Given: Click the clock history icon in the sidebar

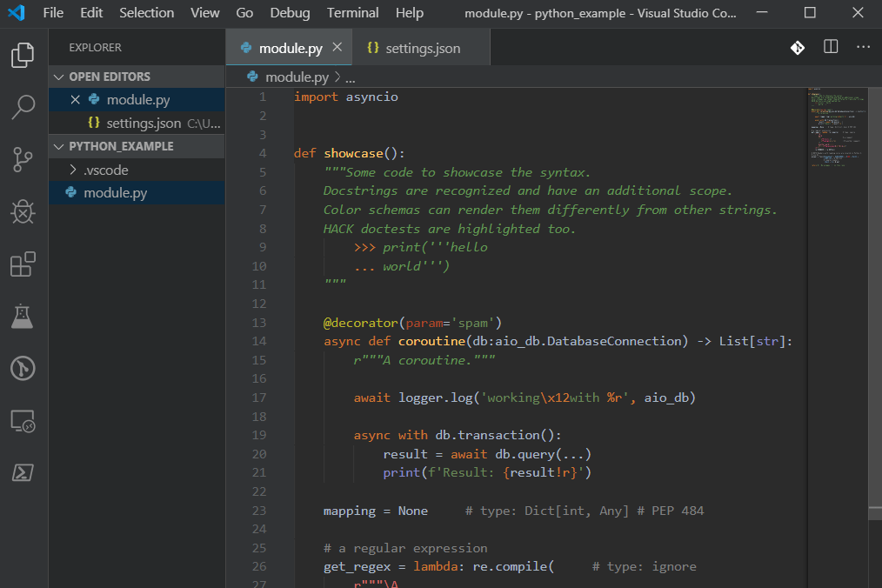Looking at the screenshot, I should (x=22, y=368).
